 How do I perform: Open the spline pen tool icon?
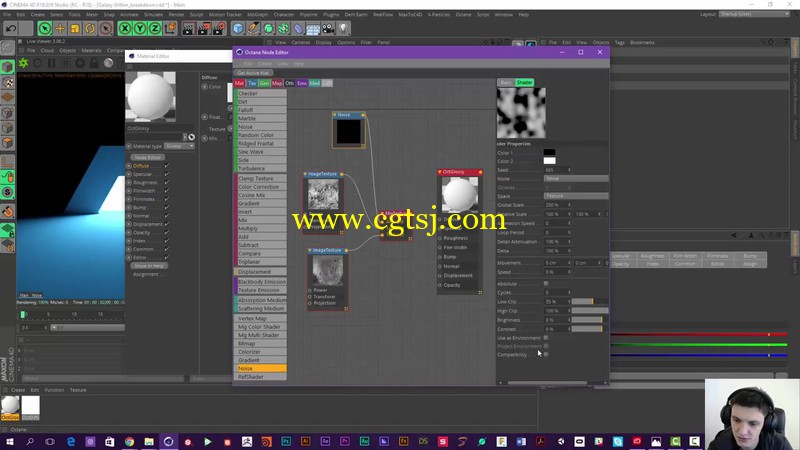[x=254, y=29]
